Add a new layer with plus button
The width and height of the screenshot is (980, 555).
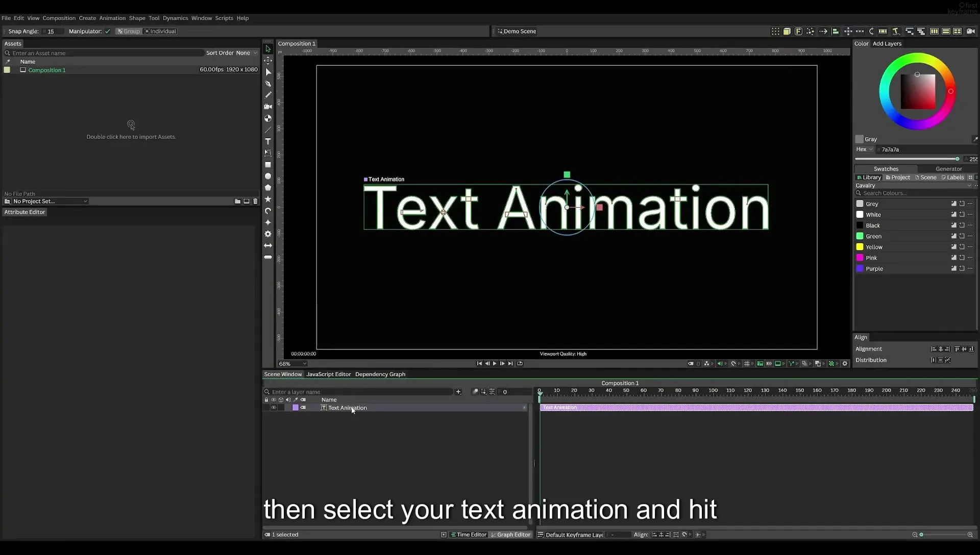pos(458,392)
